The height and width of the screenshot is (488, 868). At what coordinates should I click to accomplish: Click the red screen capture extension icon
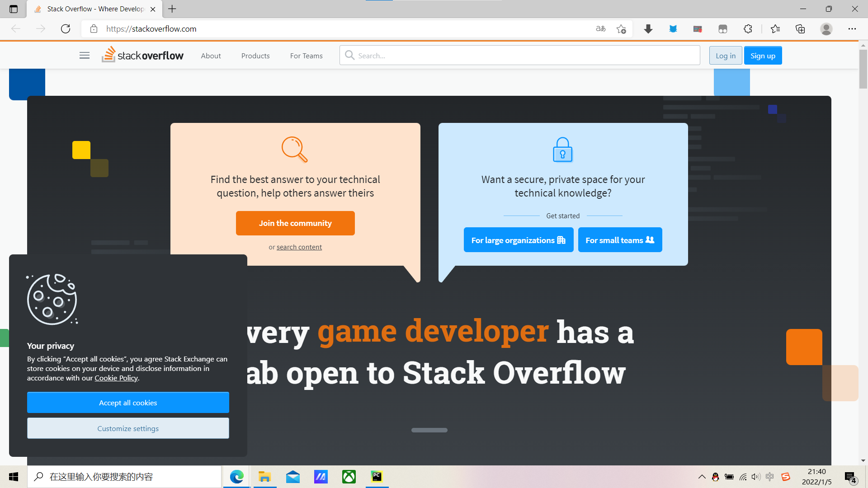pos(698,29)
